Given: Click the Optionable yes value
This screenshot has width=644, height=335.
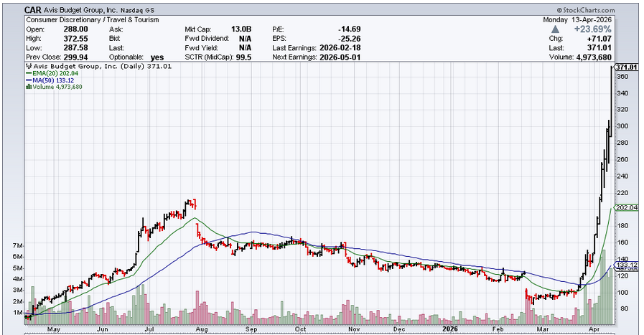Looking at the screenshot, I should [157, 57].
